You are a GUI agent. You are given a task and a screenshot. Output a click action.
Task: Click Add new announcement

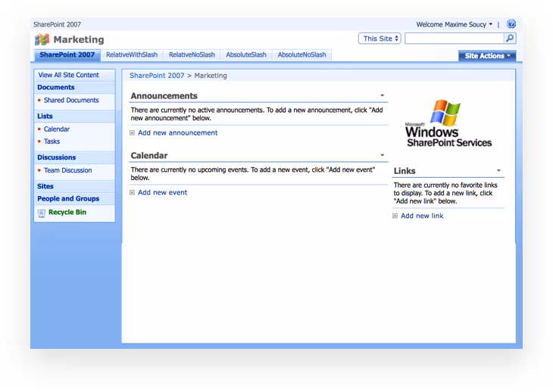pos(178,132)
